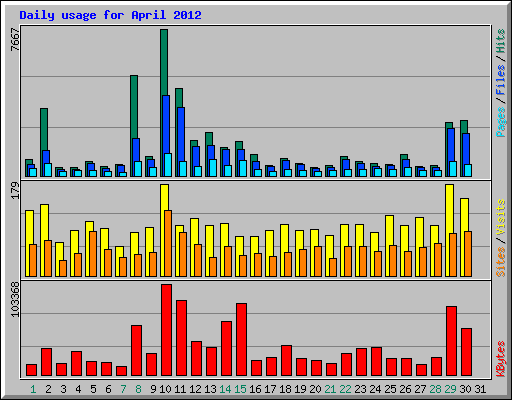Click day 17 on the date axis
Viewport: 512px width, 400px height.
click(270, 389)
